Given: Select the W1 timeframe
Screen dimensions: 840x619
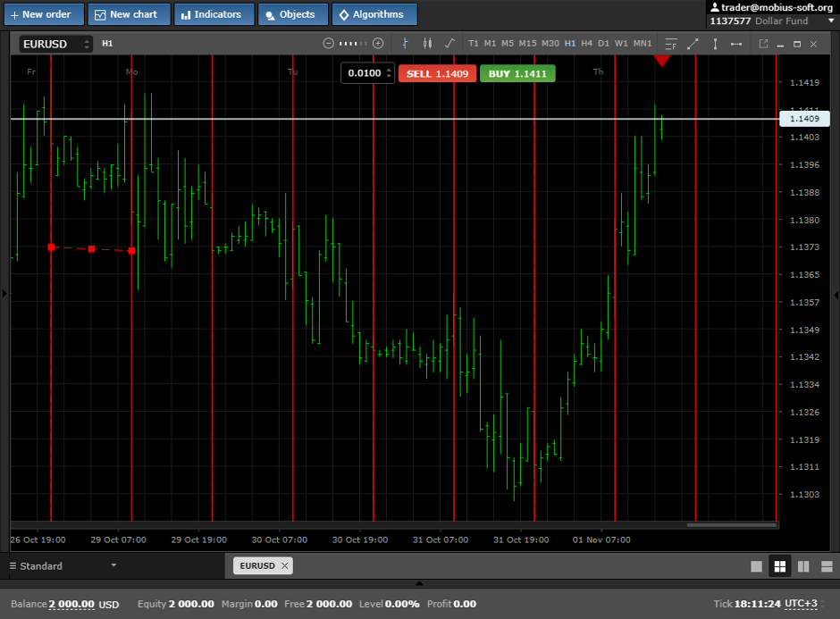Looking at the screenshot, I should pyautogui.click(x=621, y=44).
